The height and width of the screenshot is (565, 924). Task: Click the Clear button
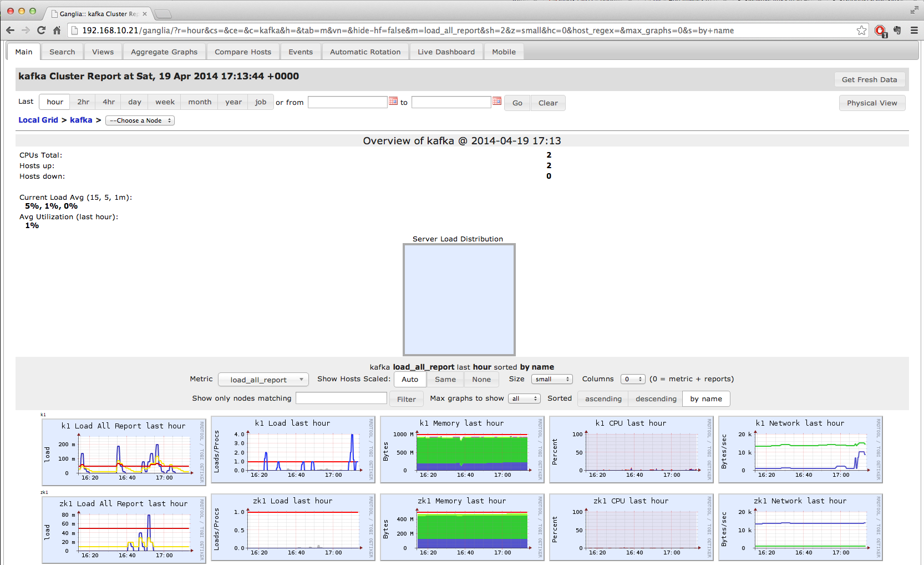548,103
